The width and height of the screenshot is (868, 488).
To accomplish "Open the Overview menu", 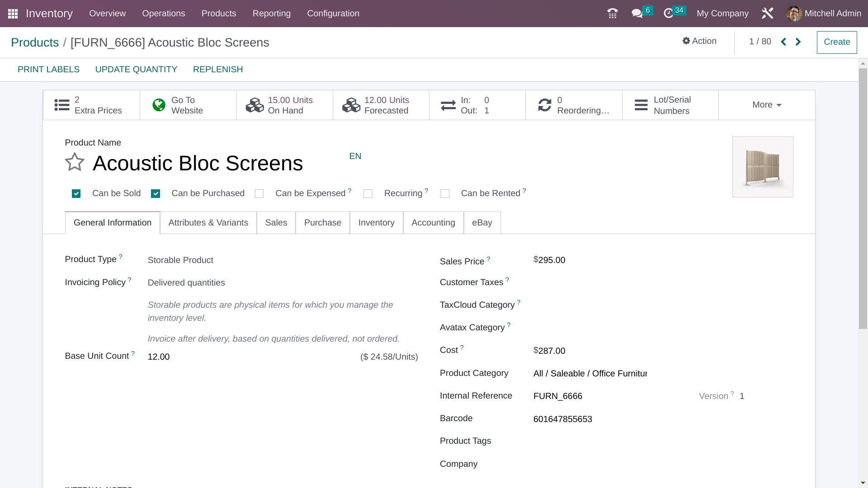I will [107, 14].
